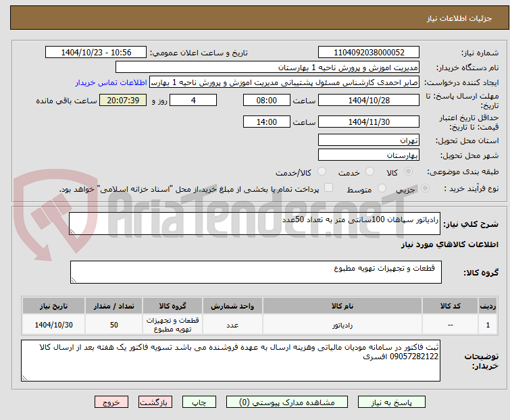The height and width of the screenshot is (420, 510).
Task: Click response deadline date 1404/10/28 field
Action: [x=369, y=100]
